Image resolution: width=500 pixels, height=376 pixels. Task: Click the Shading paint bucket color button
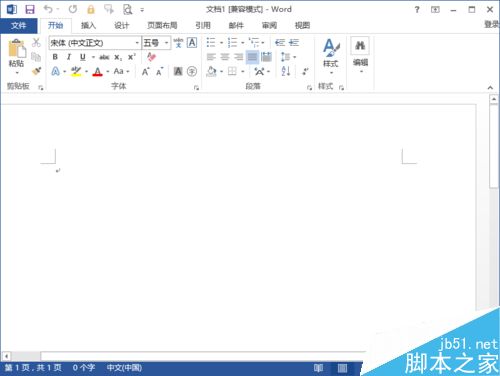211,71
